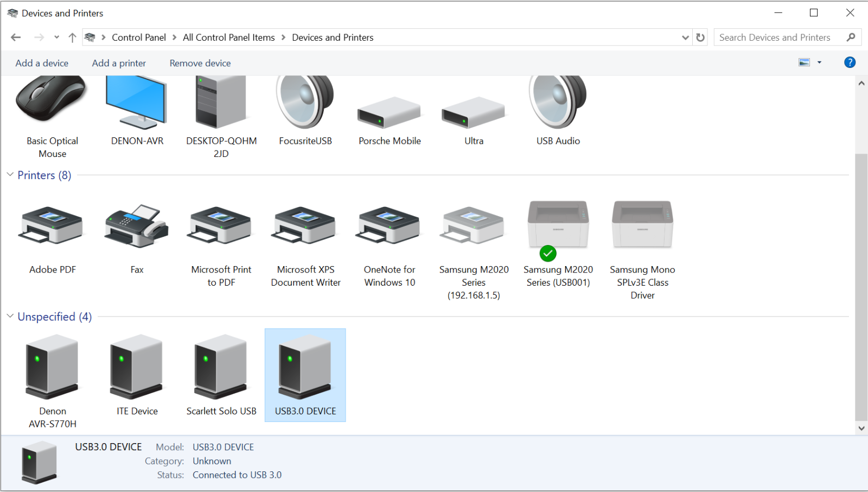Screen dimensions: 868x492
Task: Click 'Unknown' category value in details pane
Action: click(212, 461)
